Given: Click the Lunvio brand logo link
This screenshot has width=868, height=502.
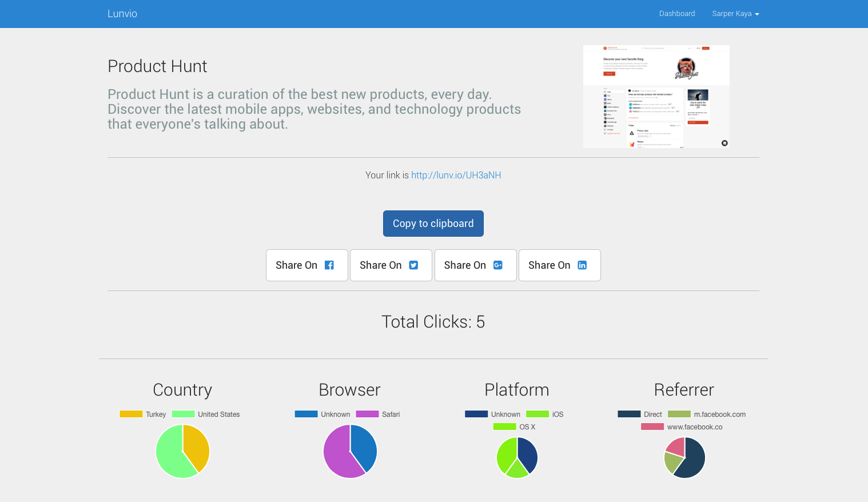Looking at the screenshot, I should (x=122, y=14).
